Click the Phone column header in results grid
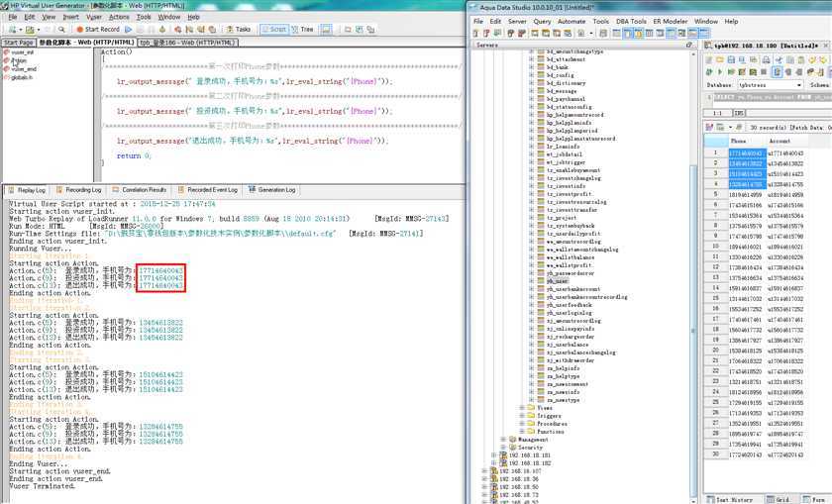832x504 pixels. coord(747,142)
